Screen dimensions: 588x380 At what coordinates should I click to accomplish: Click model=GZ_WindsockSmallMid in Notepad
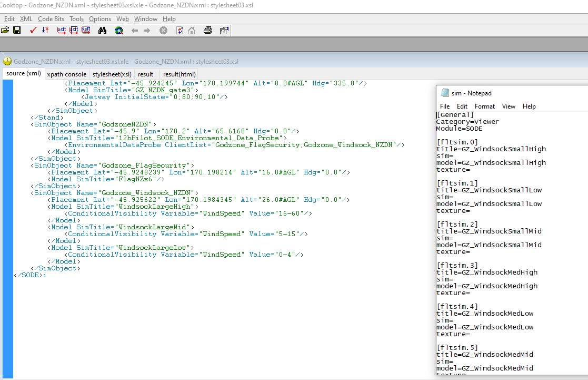pos(489,245)
